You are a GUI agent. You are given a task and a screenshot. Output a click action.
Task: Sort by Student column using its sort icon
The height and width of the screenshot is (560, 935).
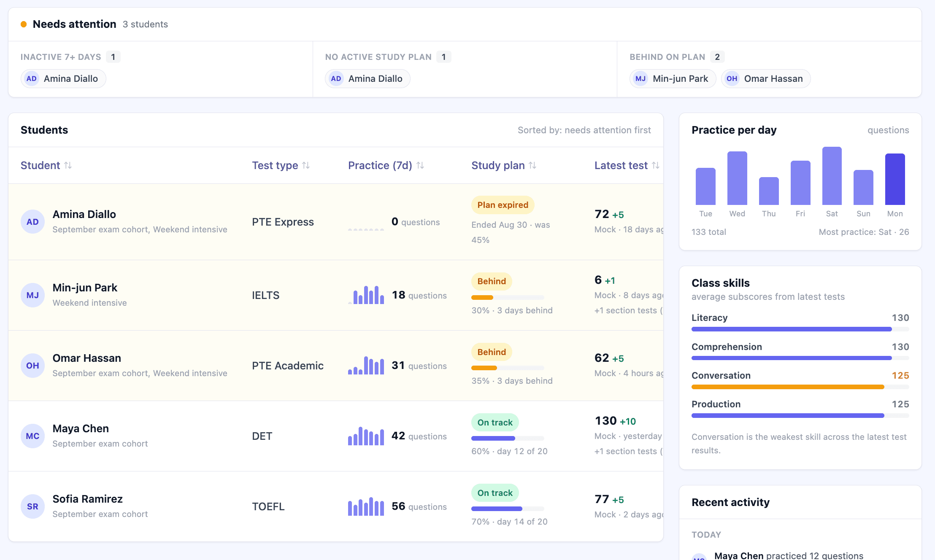coord(68,165)
